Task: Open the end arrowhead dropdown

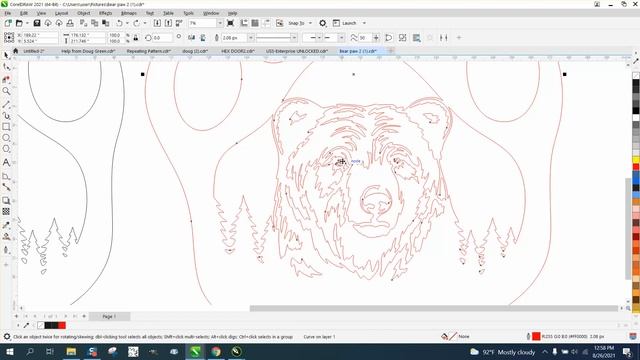Action: [341, 38]
